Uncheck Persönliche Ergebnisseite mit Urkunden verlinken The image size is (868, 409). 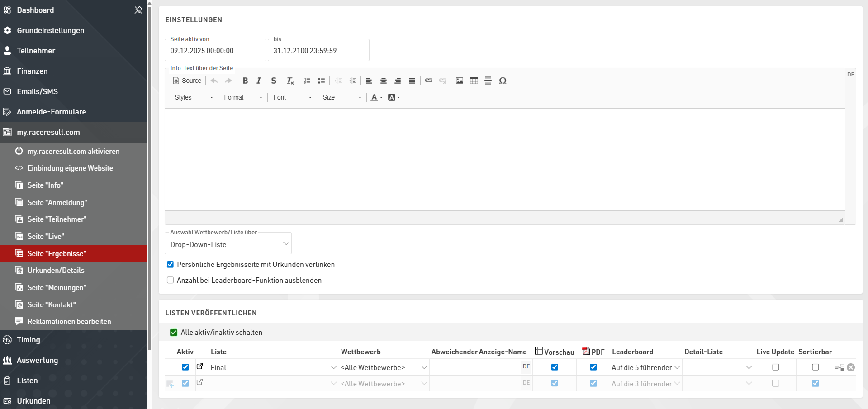(x=171, y=264)
